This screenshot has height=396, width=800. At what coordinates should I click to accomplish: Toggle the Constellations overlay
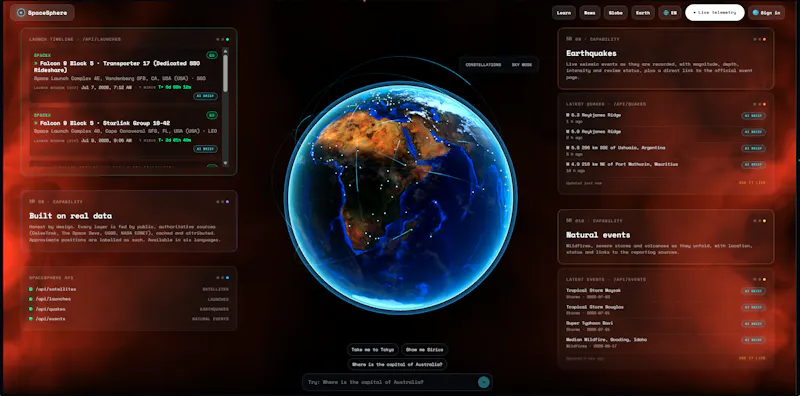click(x=483, y=65)
